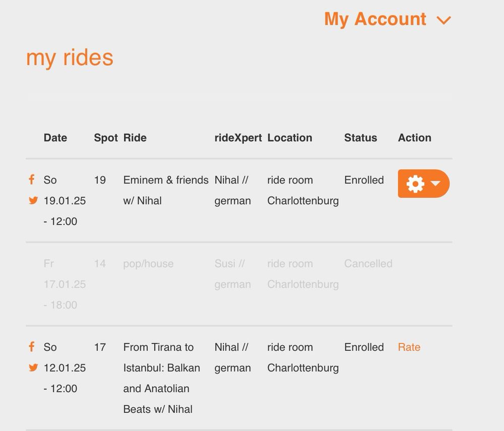Tweet the Eminem & friends ride
The width and height of the screenshot is (504, 431).
coord(33,200)
